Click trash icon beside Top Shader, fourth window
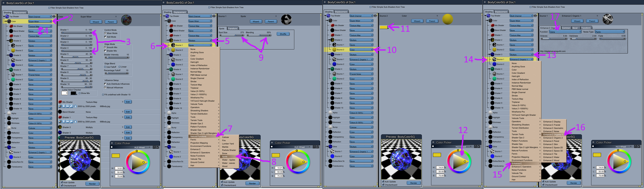Viewport: 644px width, 189px height. click(x=535, y=16)
